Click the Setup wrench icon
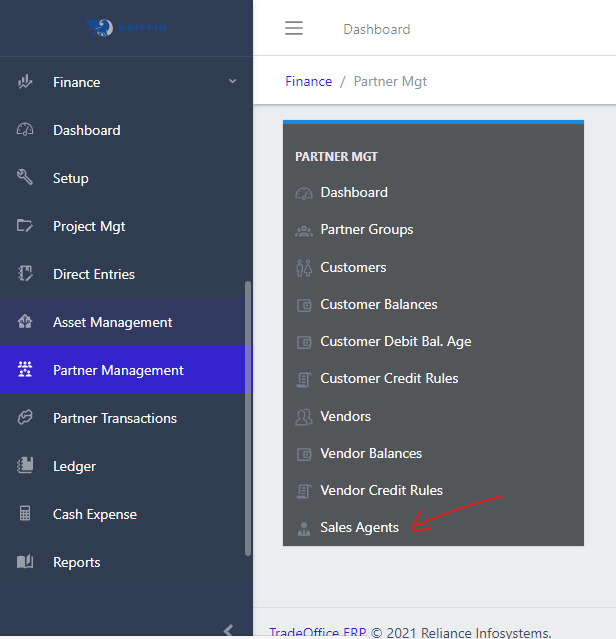The image size is (616, 639). [x=25, y=177]
